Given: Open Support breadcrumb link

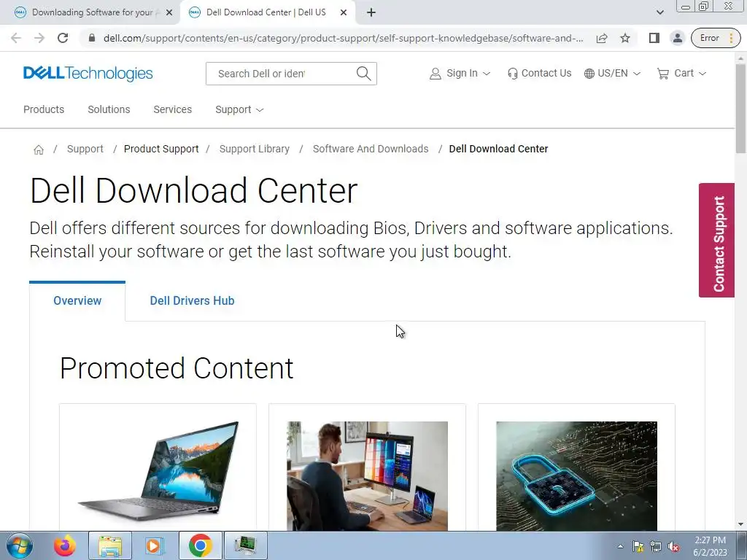Looking at the screenshot, I should click(x=85, y=149).
